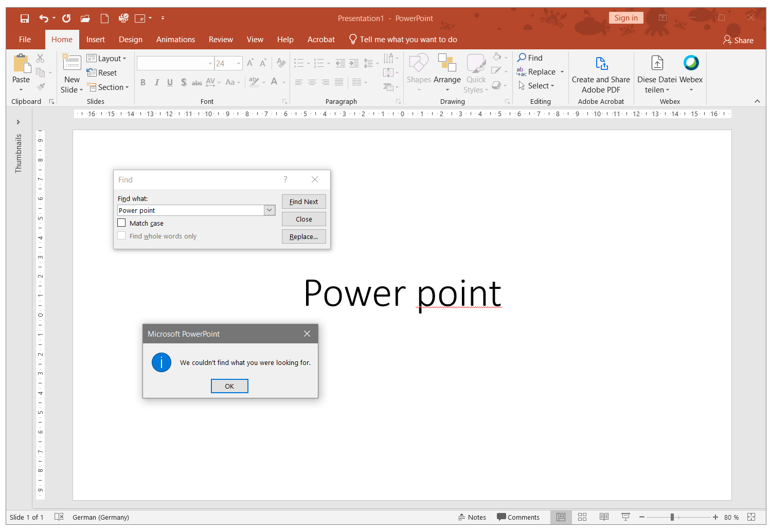Switch to the Insert tab
This screenshot has width=770, height=532.
tap(95, 40)
